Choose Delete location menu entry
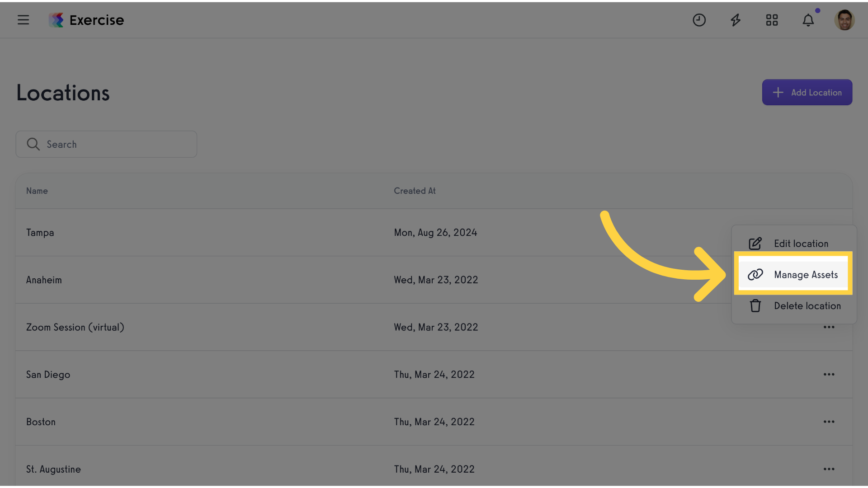The image size is (868, 488). click(794, 306)
